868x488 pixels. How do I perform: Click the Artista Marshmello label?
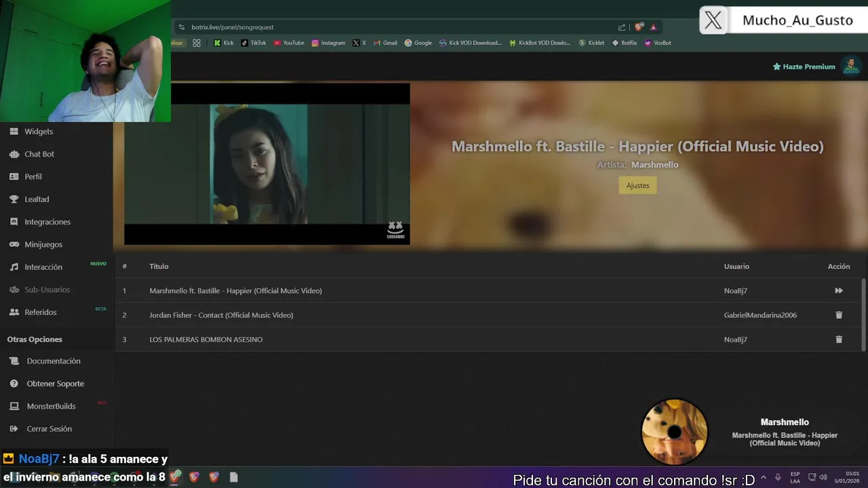[637, 165]
